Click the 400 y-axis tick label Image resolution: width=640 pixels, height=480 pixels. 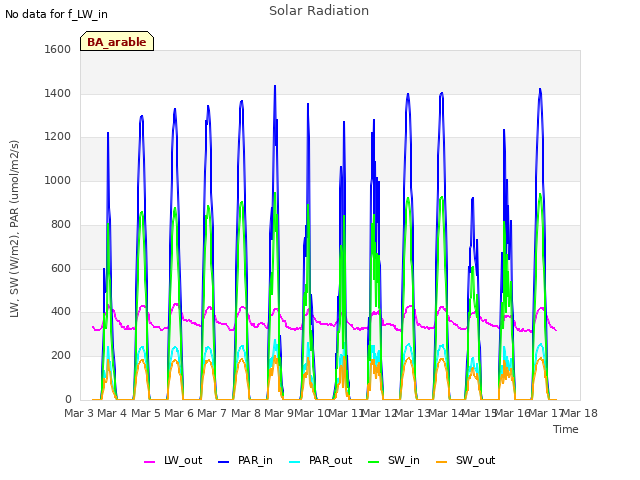pos(61,312)
